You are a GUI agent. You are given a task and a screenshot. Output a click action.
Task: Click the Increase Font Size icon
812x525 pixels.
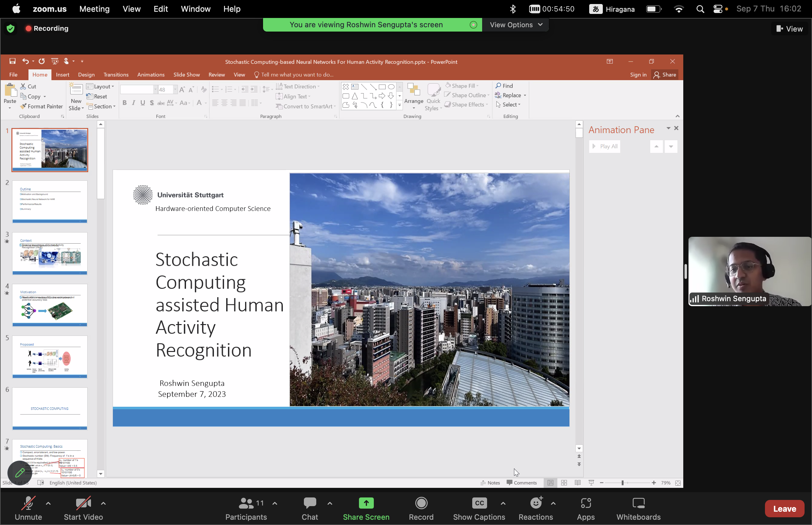pyautogui.click(x=182, y=90)
